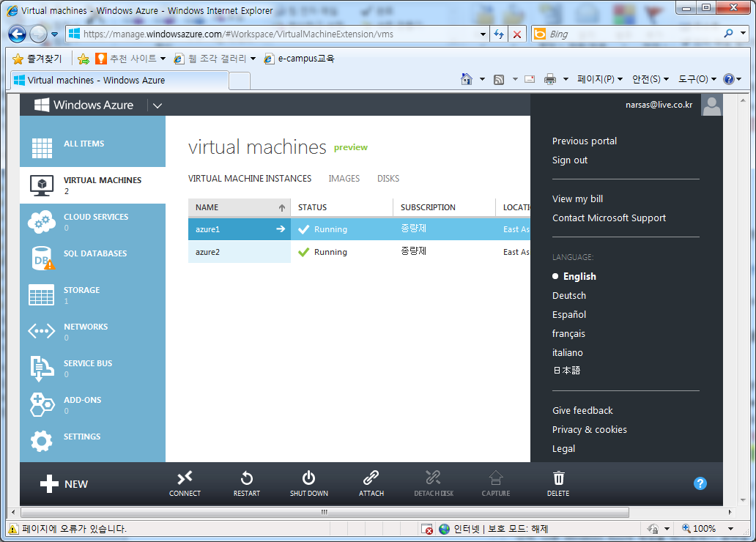The width and height of the screenshot is (756, 542).
Task: Click the STATUS column header
Action: 342,207
